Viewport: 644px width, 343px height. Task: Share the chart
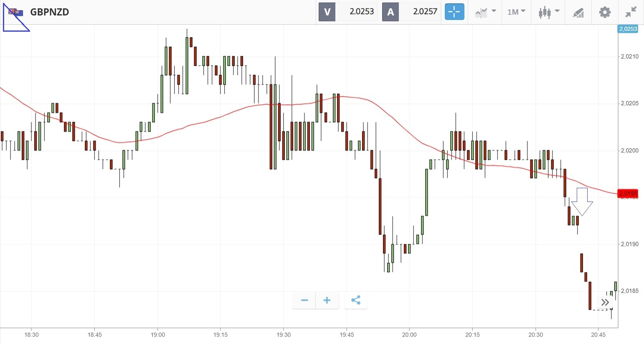(x=356, y=300)
